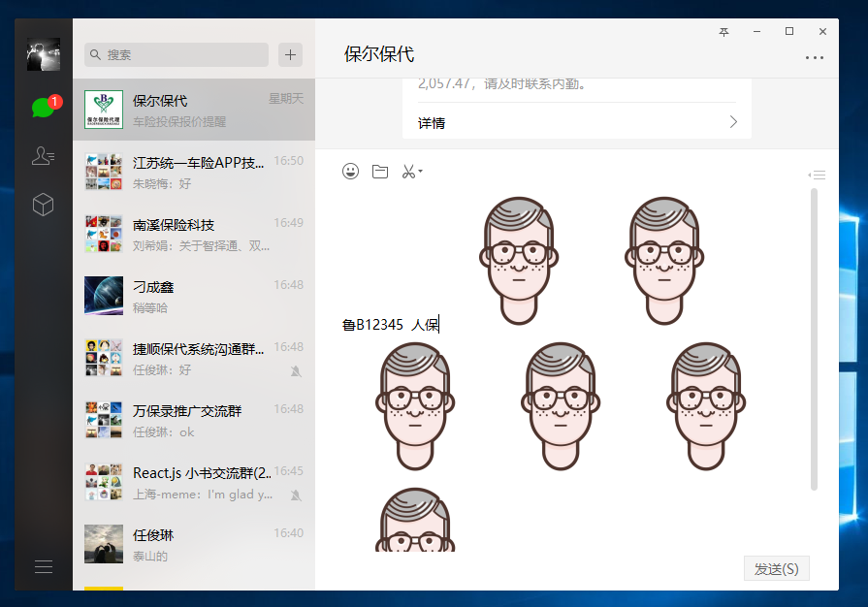
Task: Click the 保尔保代 chat title
Action: pyautogui.click(x=378, y=54)
